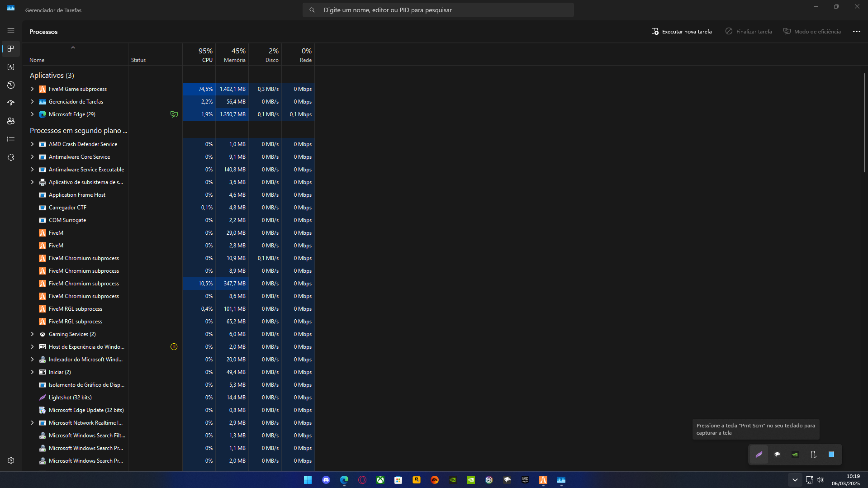This screenshot has height=488, width=868.
Task: Click the USB safely remove icon in tray
Action: coord(813,455)
